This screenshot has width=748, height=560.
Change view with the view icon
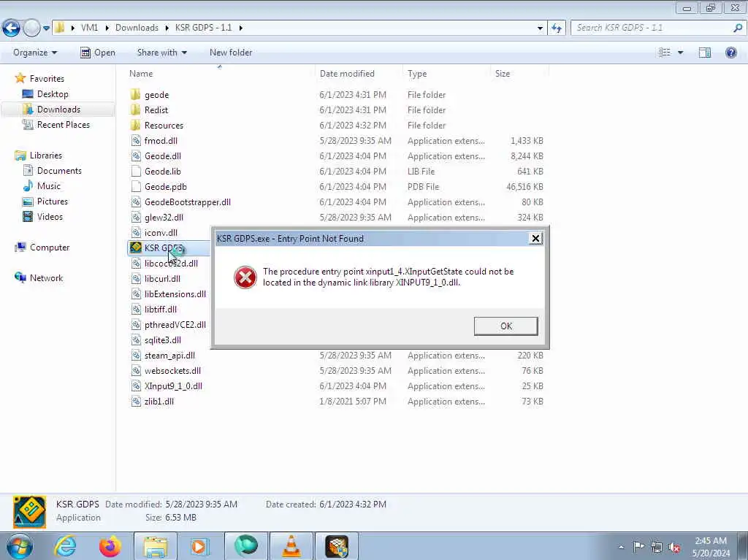click(665, 53)
